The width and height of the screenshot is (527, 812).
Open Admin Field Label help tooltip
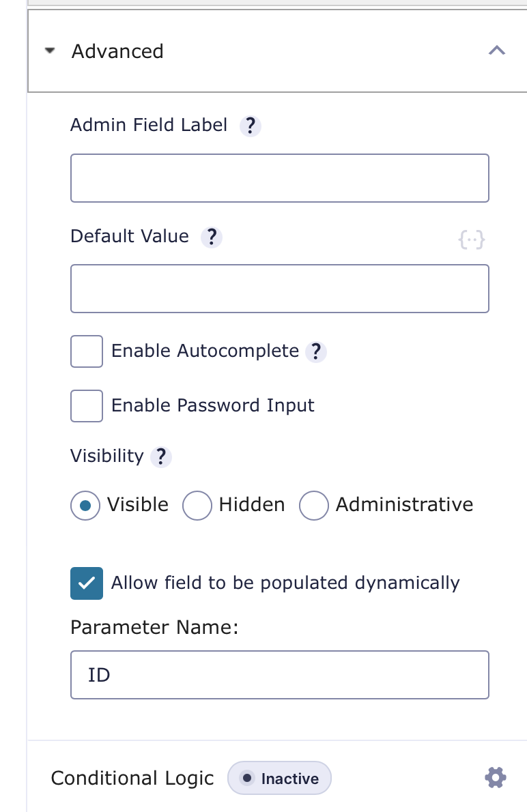pyautogui.click(x=250, y=126)
